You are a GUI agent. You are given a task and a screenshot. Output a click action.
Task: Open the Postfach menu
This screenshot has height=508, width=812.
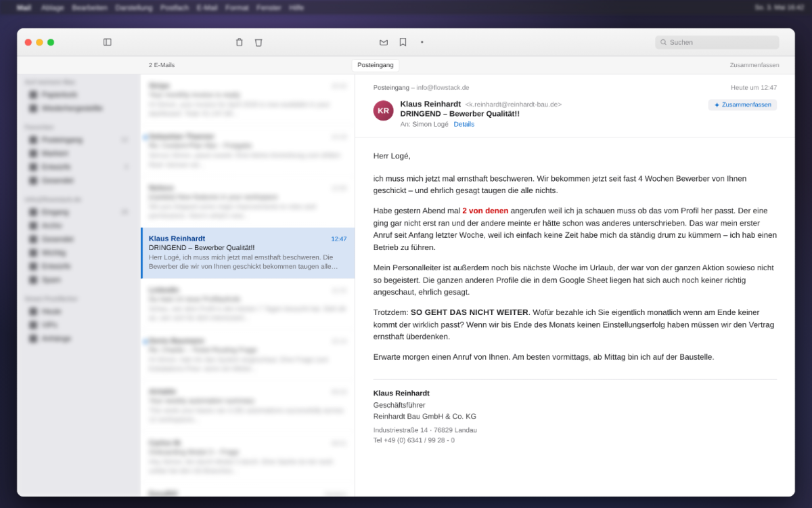[x=175, y=7]
